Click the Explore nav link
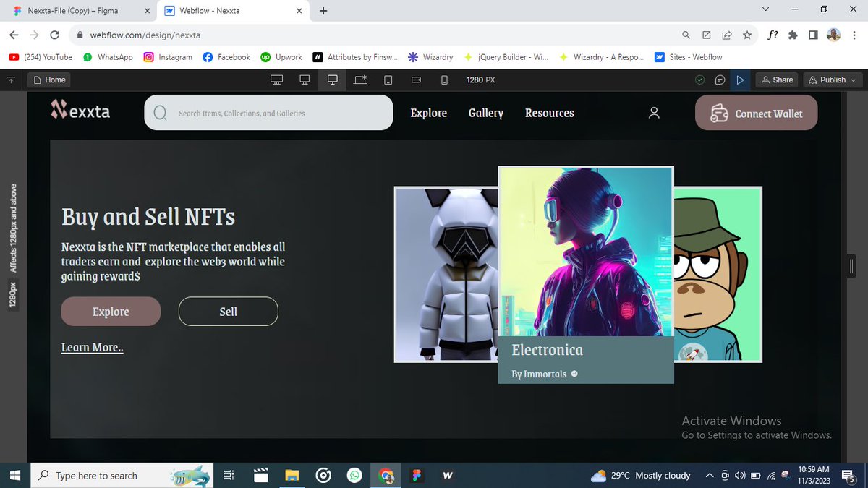This screenshot has height=488, width=868. [429, 113]
